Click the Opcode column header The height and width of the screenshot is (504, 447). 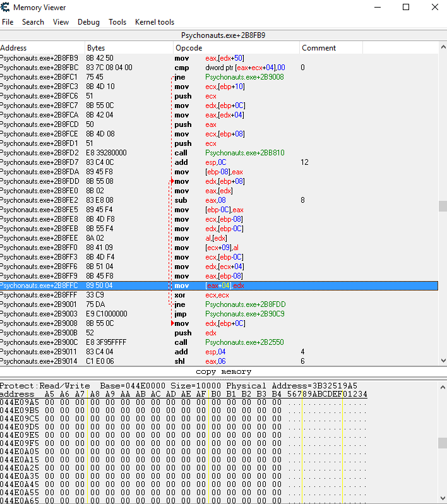(x=189, y=48)
